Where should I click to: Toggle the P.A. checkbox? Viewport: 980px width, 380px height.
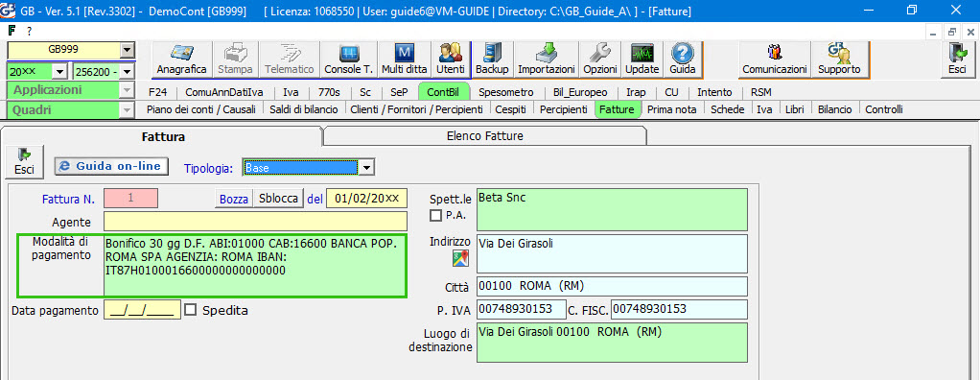click(436, 216)
